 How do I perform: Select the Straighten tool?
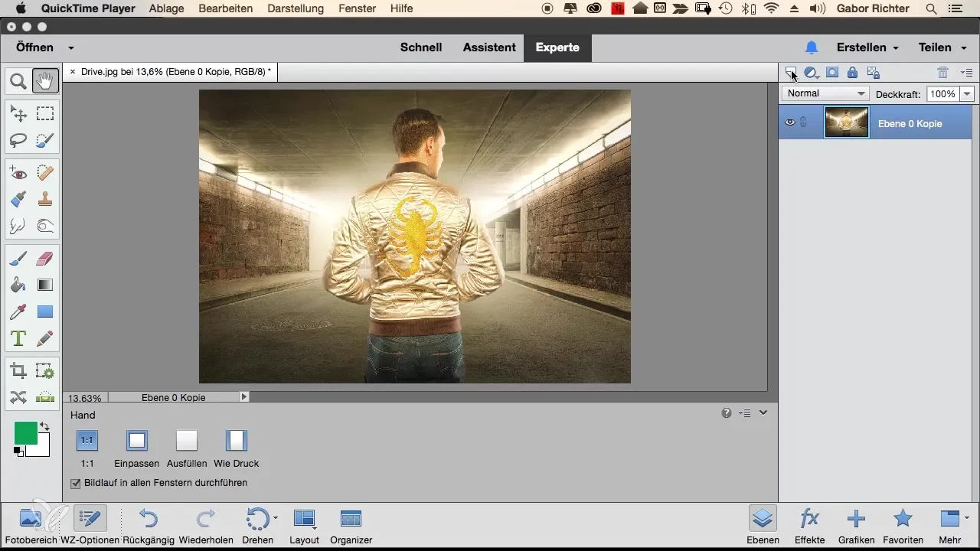point(45,397)
